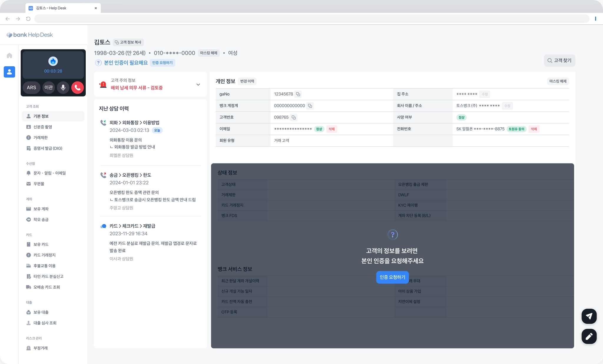Toggle phone number masking via 마스킹 해제
The image size is (603, 364).
coord(208,53)
